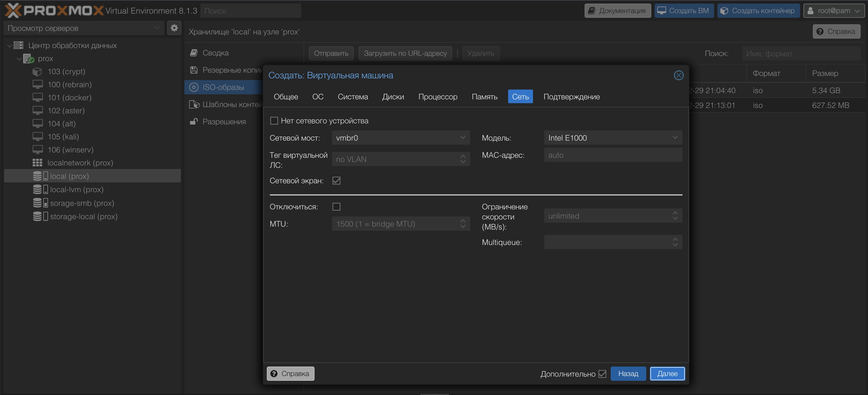
Task: Click the Proxmox logo in the header
Action: tap(54, 11)
